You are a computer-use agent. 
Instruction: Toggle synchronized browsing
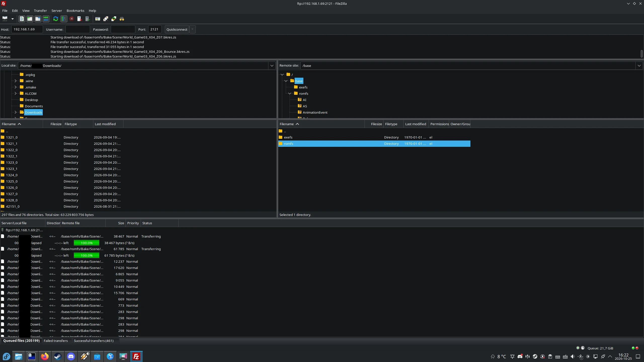(x=114, y=19)
